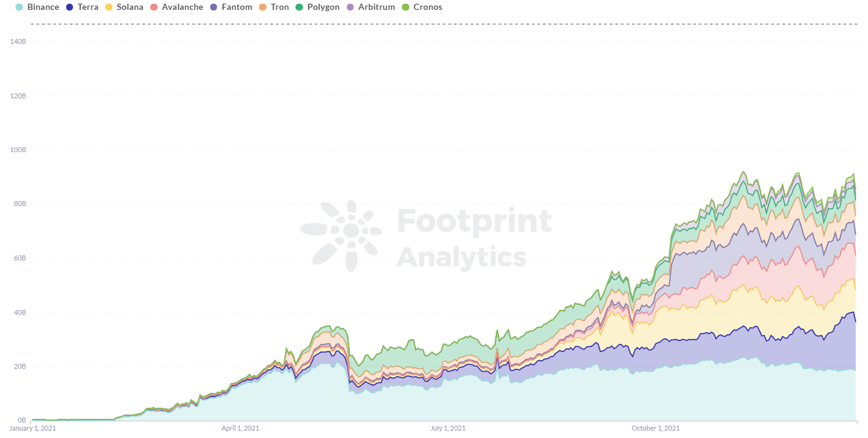Click the Arbitrum legend color dot

pos(351,7)
